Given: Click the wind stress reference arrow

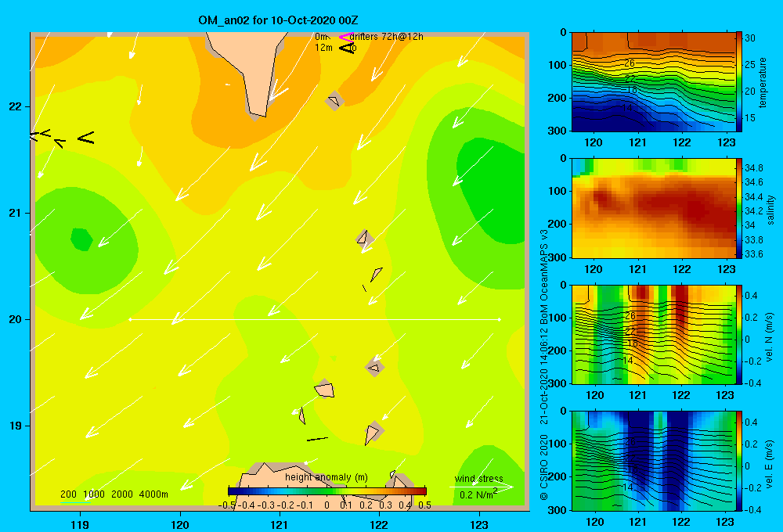Looking at the screenshot, I should click(481, 487).
